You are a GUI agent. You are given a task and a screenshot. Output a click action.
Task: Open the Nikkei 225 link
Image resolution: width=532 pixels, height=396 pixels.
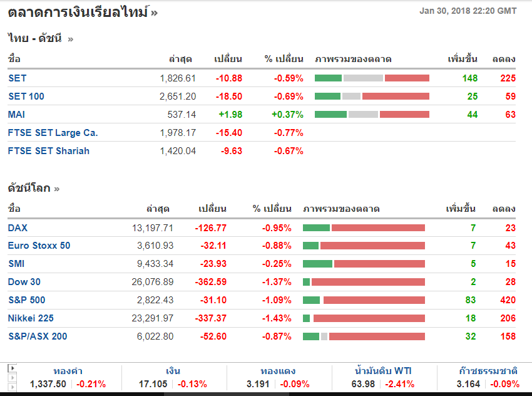point(29,318)
